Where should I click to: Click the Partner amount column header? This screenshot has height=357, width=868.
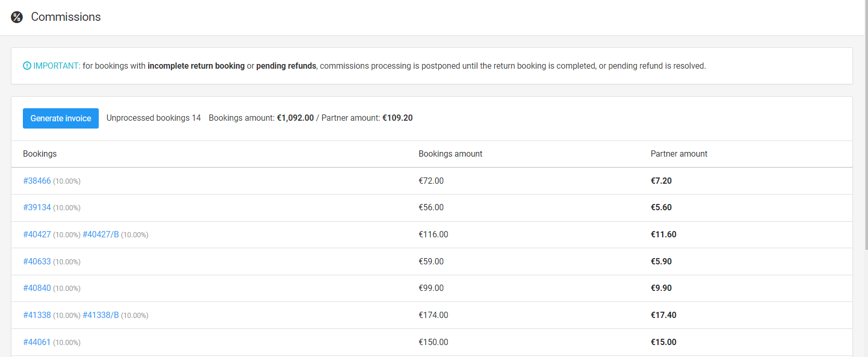click(679, 154)
